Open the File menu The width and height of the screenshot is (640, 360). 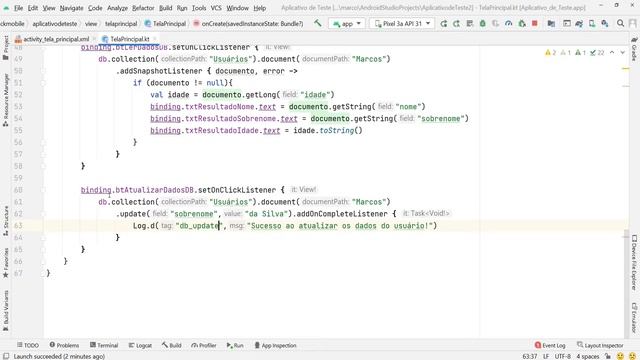18,8
